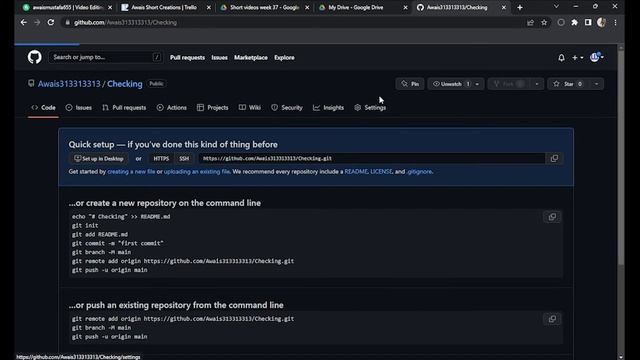This screenshot has height=360, width=640.
Task: Follow the .gitignore link
Action: click(x=419, y=172)
